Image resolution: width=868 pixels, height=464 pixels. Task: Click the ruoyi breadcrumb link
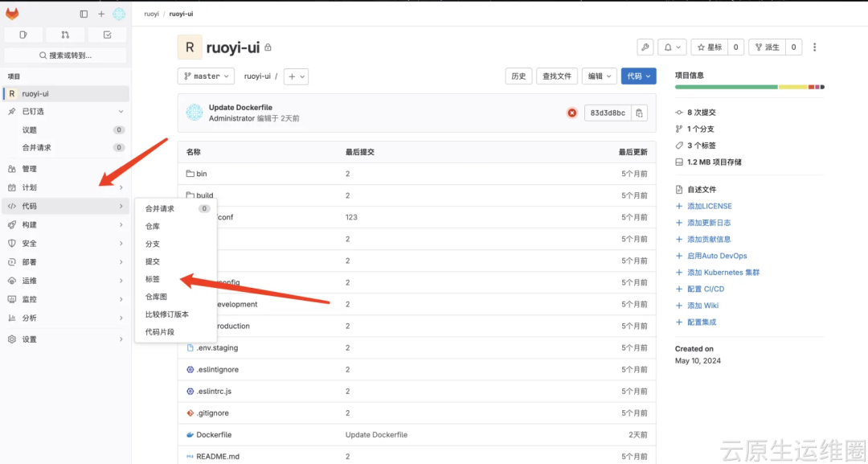pos(151,14)
